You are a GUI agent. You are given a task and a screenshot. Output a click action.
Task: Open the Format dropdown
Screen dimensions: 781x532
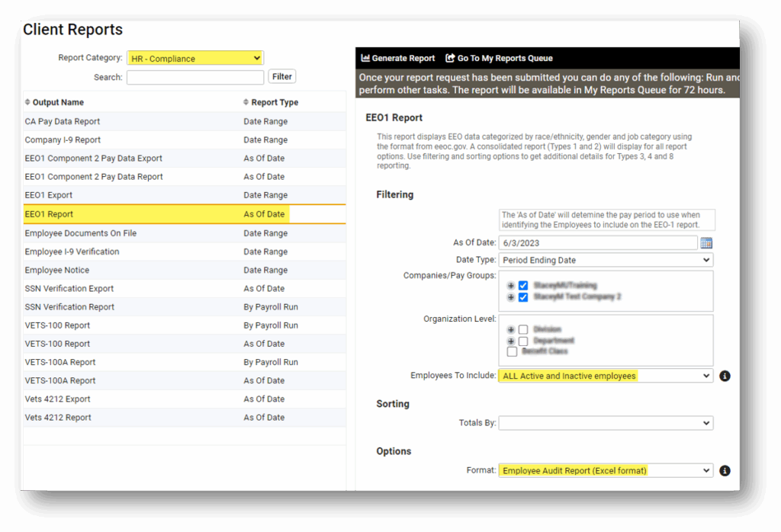(606, 470)
